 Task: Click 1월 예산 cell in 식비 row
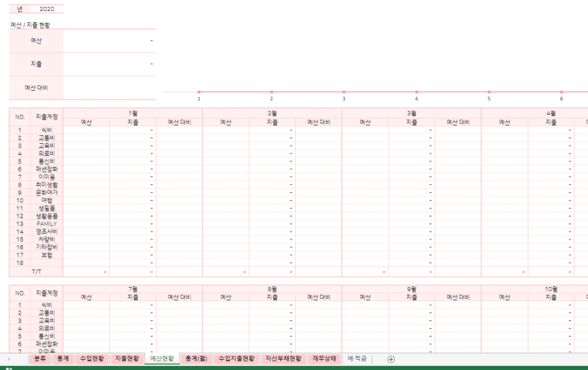pyautogui.click(x=86, y=130)
